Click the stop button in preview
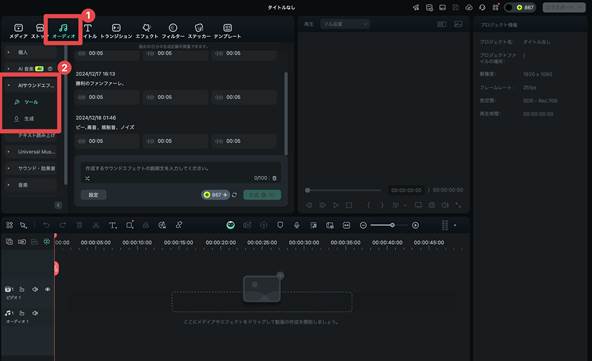This screenshot has height=361, width=592. click(x=349, y=205)
